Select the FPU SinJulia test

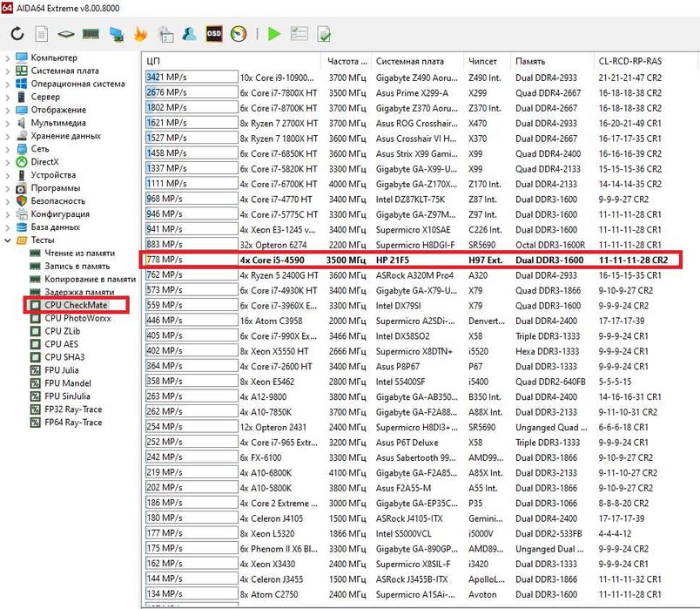[67, 396]
